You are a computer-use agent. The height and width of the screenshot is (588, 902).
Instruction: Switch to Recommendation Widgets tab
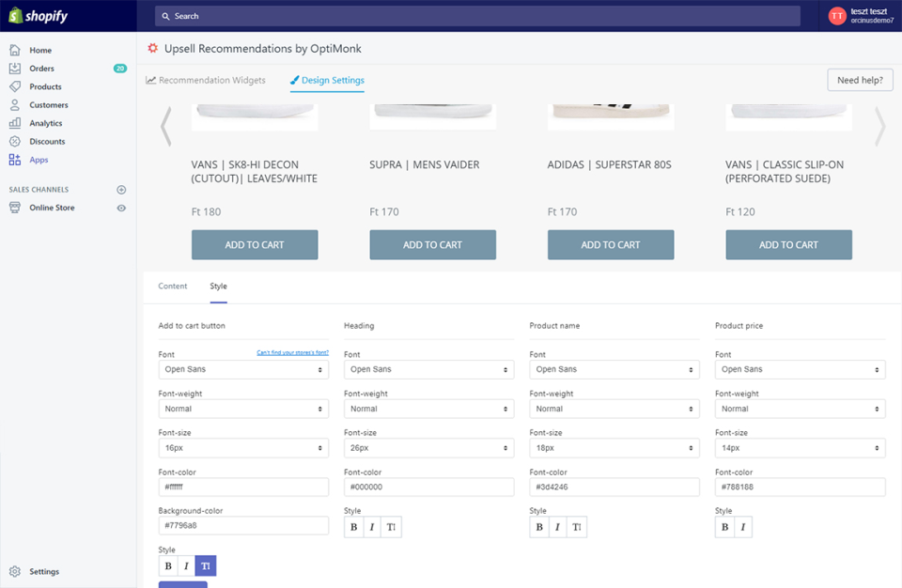click(206, 80)
